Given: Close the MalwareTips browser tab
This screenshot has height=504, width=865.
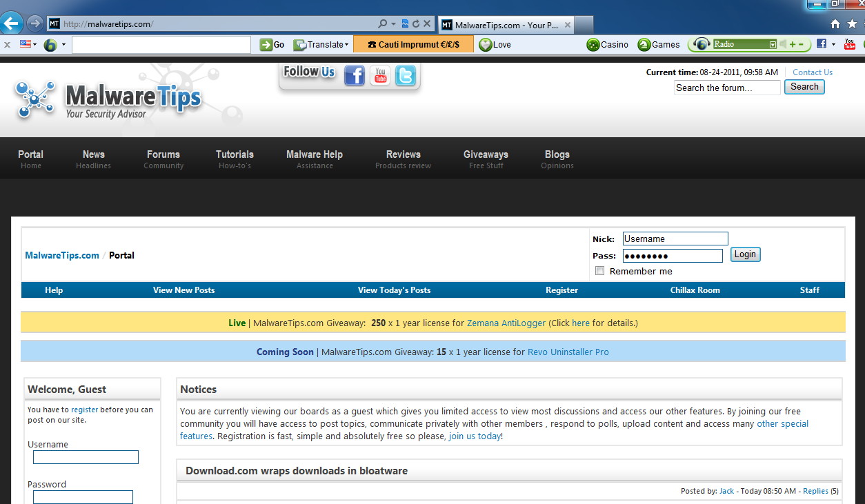Looking at the screenshot, I should (567, 25).
